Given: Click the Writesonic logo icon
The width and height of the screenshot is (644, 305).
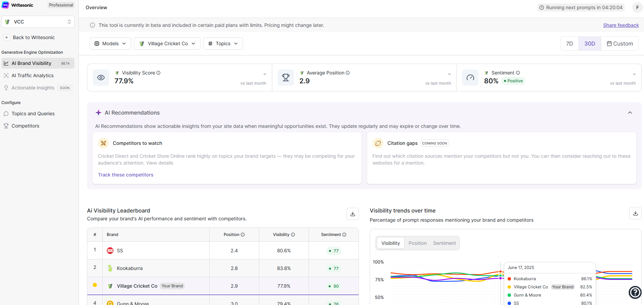Looking at the screenshot, I should (x=5, y=5).
